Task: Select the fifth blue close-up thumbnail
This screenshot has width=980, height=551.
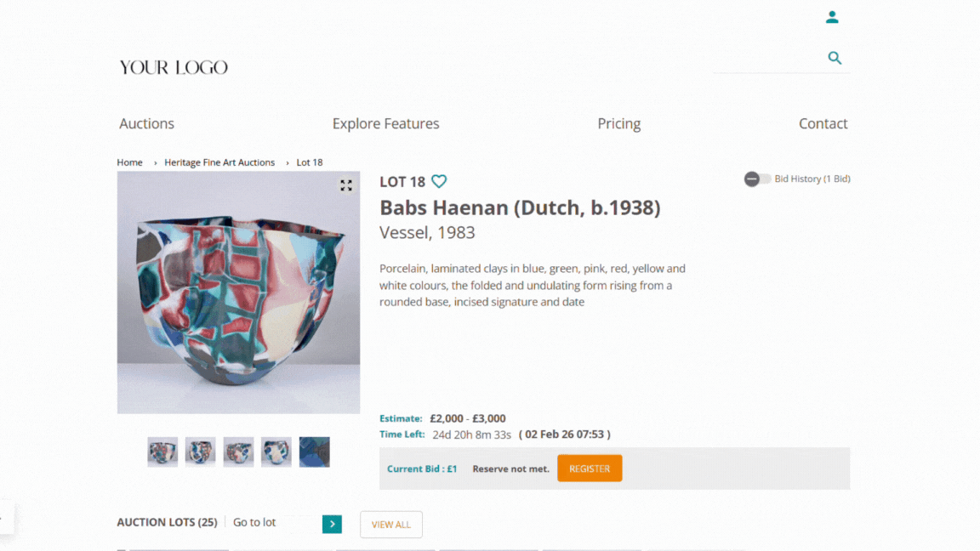Action: pos(314,452)
